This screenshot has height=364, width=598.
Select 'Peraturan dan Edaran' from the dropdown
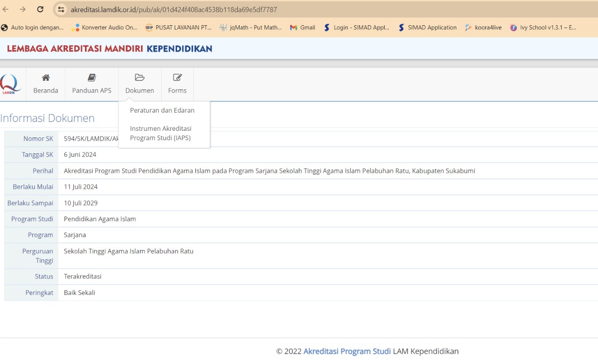click(x=162, y=111)
